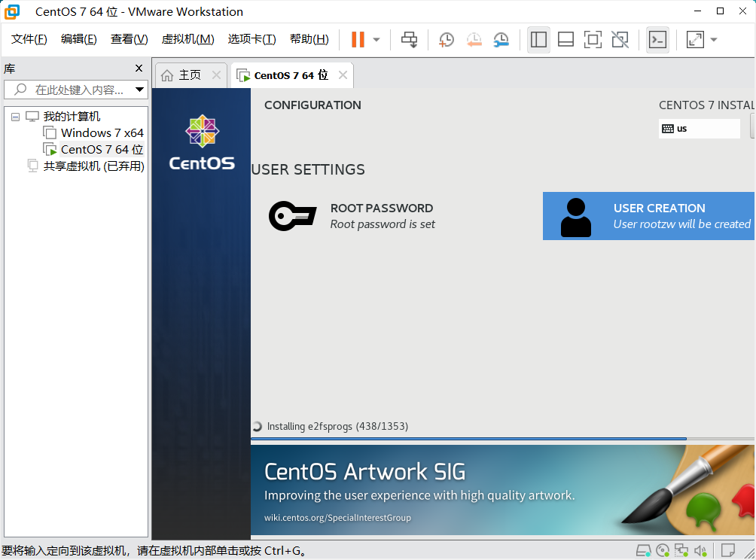756x560 pixels.
Task: Click the sound card status icon
Action: click(x=700, y=550)
